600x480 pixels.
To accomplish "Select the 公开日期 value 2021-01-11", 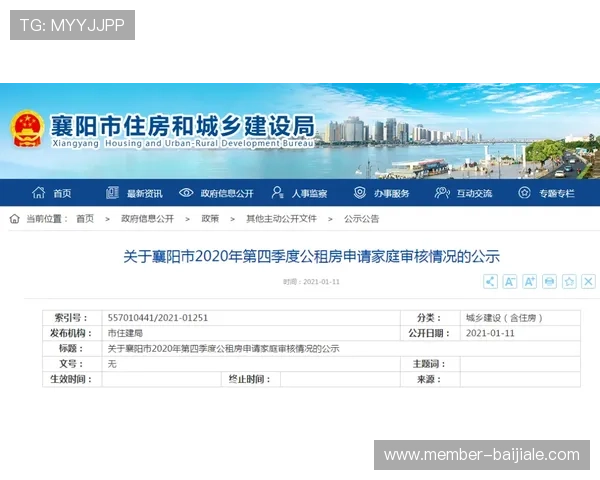I will pyautogui.click(x=490, y=333).
